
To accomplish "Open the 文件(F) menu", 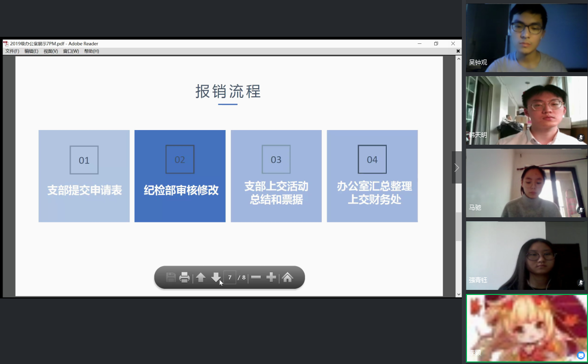I will pyautogui.click(x=12, y=51).
